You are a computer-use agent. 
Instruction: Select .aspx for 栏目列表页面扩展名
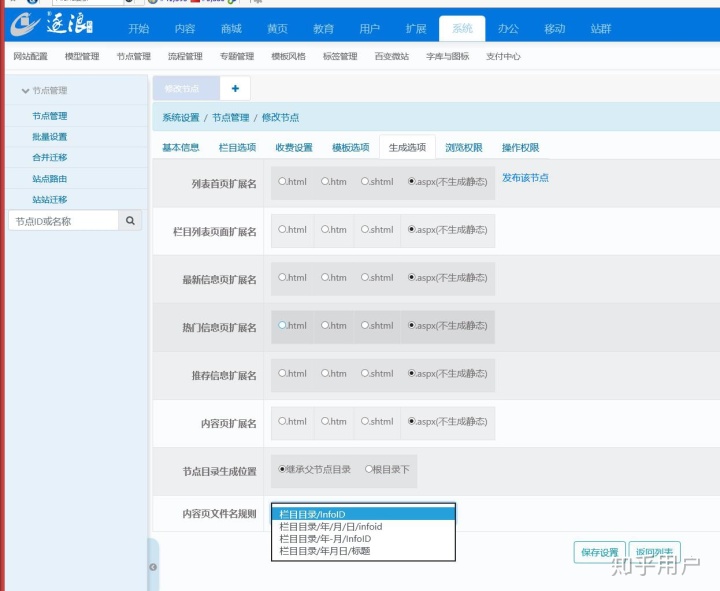point(412,229)
